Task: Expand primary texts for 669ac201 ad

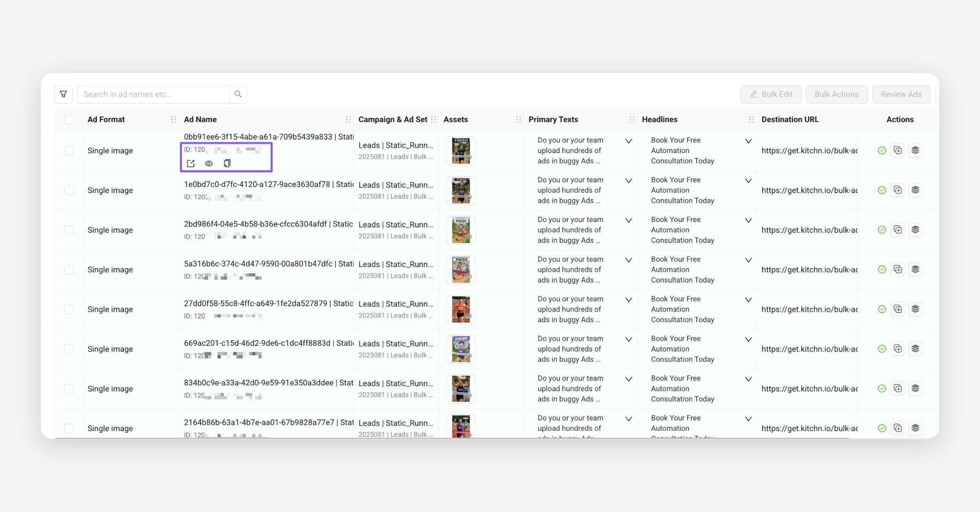Action: [x=628, y=340]
